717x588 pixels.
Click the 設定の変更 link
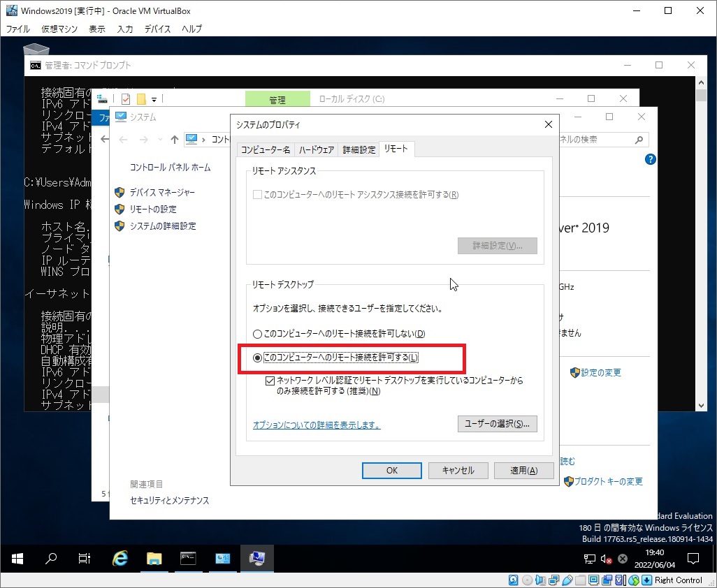coord(601,373)
